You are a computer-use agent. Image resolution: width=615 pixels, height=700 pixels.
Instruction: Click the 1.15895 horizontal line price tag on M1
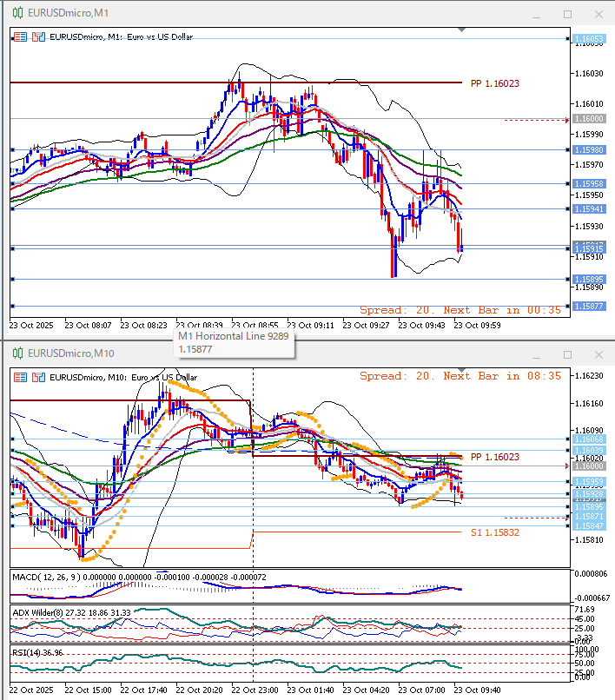pyautogui.click(x=589, y=279)
